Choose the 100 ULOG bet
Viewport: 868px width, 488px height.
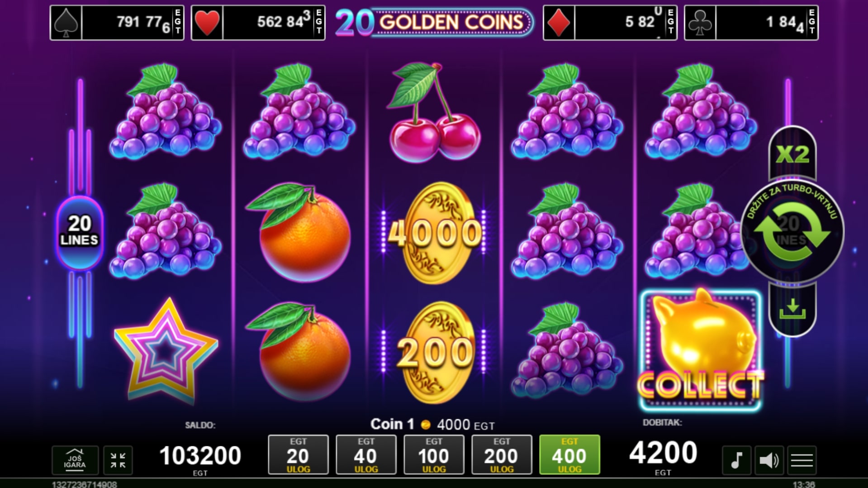[434, 455]
